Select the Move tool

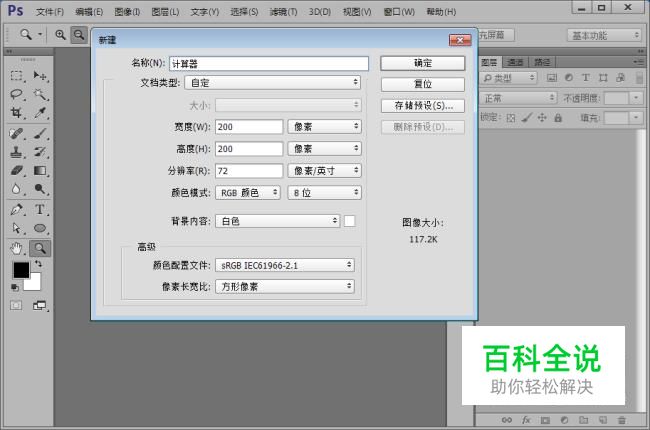pos(40,75)
